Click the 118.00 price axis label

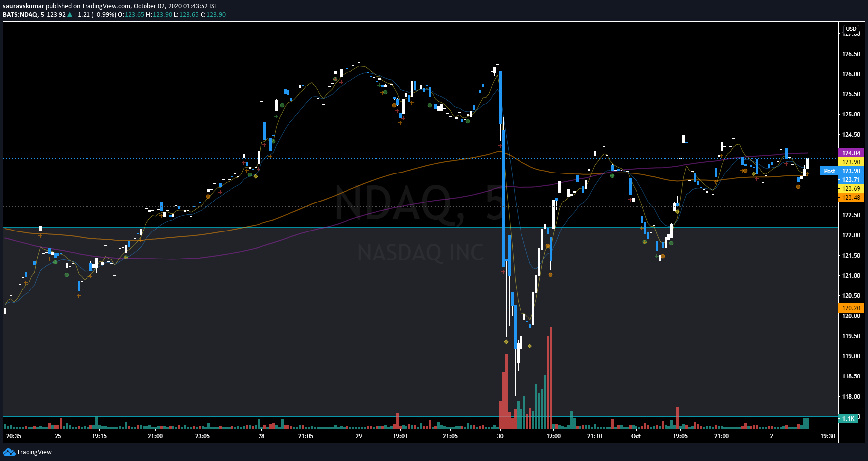851,397
